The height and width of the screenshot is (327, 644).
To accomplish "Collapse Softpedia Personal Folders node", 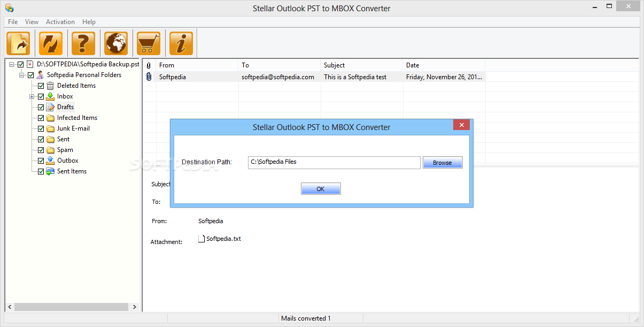I will [22, 75].
